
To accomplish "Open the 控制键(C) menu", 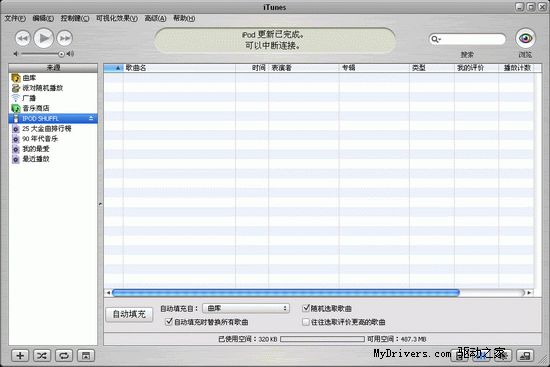I will click(75, 18).
